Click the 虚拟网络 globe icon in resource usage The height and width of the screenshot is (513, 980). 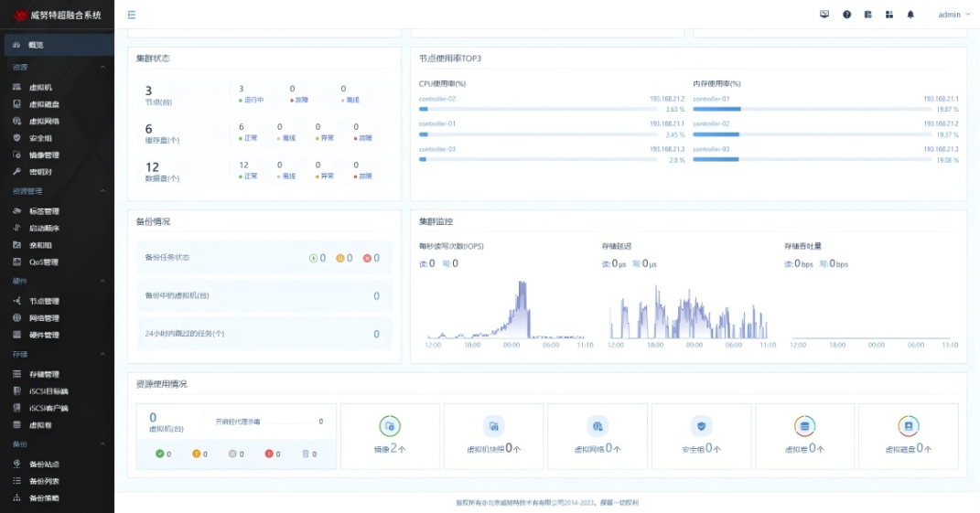click(x=598, y=426)
